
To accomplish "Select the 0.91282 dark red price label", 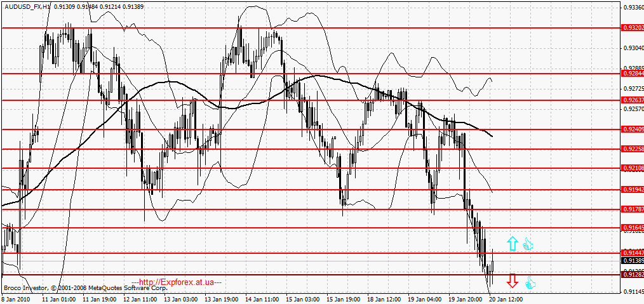I will click(633, 274).
